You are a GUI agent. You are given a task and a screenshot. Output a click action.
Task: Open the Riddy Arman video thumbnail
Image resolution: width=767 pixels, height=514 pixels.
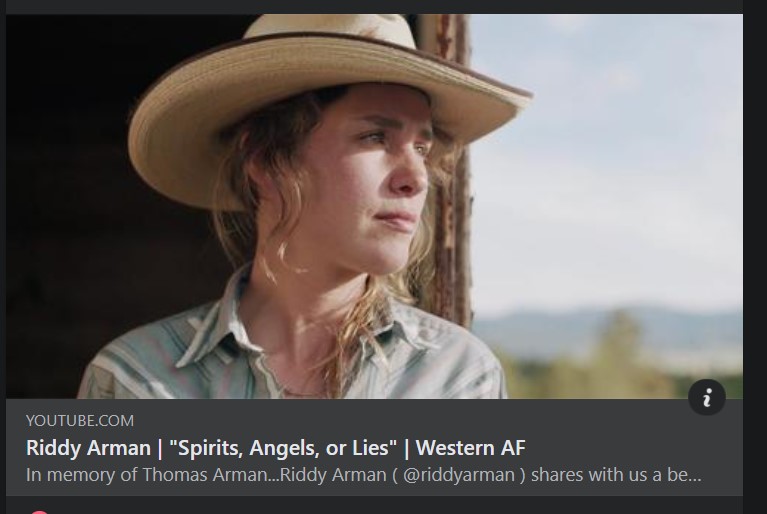[x=374, y=206]
